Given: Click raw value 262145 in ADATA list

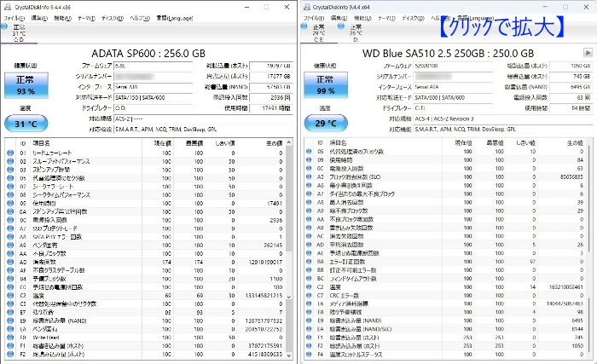Looking at the screenshot, I should (273, 246).
